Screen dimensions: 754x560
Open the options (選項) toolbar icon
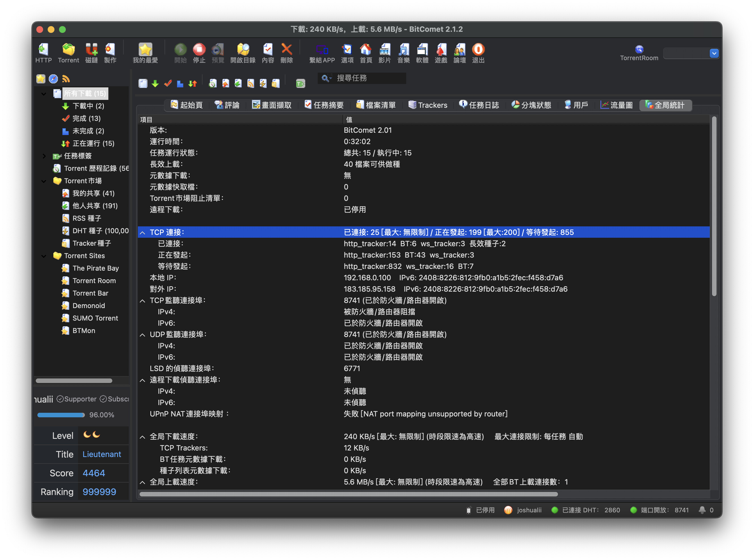coord(347,53)
